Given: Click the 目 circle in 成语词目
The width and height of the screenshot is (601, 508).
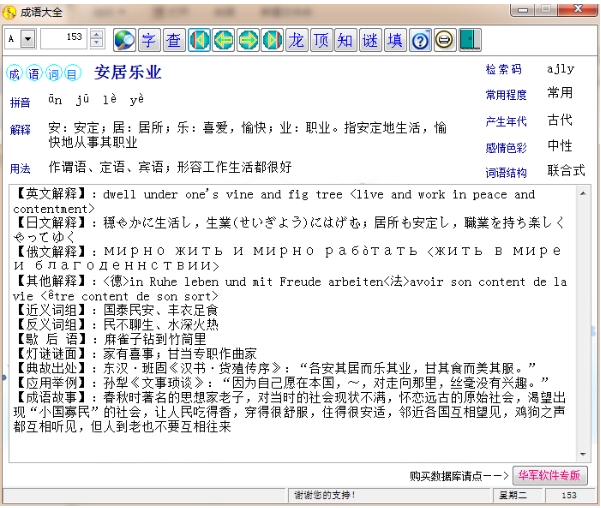Looking at the screenshot, I should click(72, 73).
